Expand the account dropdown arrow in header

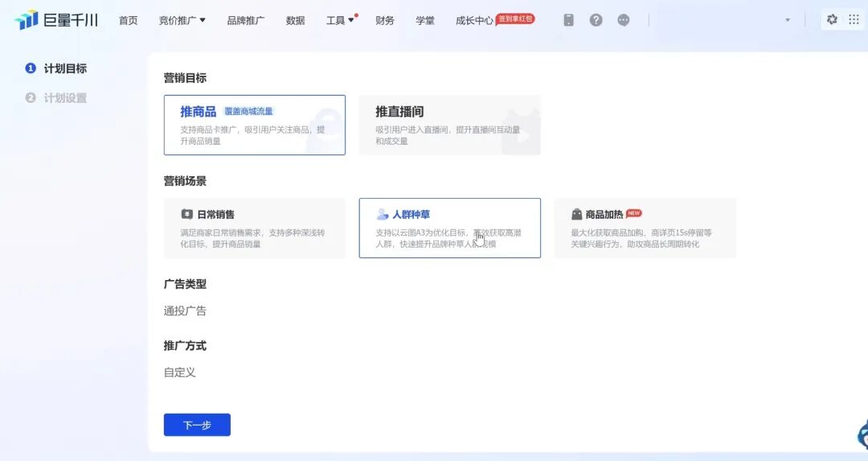tap(787, 20)
